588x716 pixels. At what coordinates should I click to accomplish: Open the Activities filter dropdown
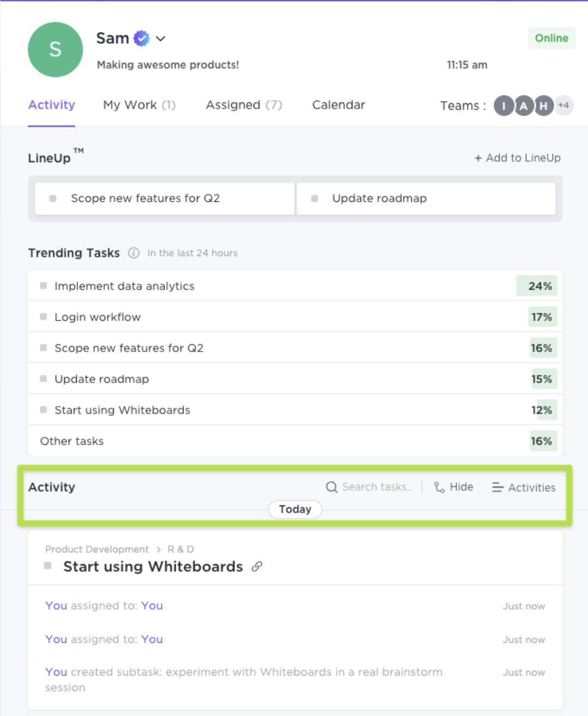524,487
